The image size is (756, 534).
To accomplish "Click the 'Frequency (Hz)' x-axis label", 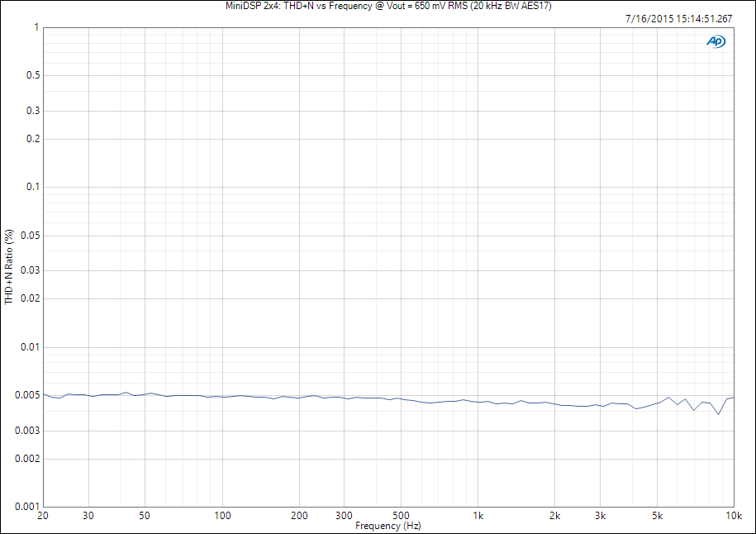I will 388,526.
